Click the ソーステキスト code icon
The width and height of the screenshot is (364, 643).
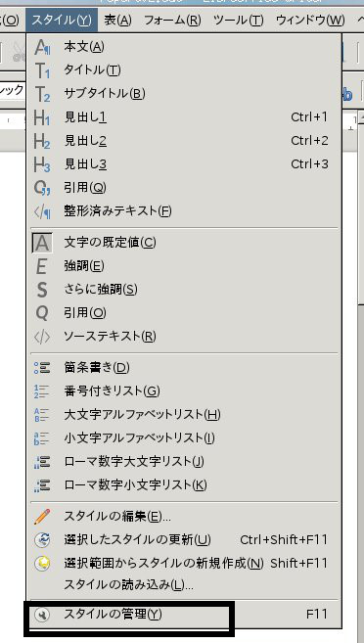coord(42,337)
